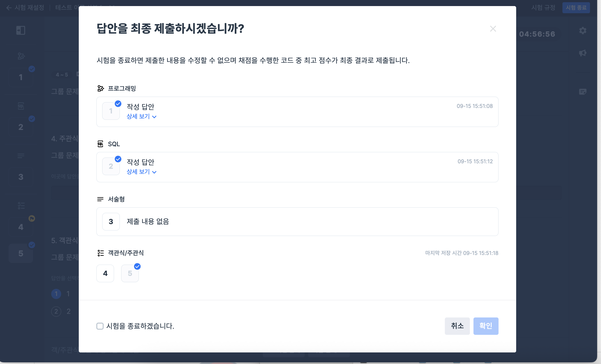601x364 pixels.
Task: Select question 5 box in dialog
Action: click(130, 273)
